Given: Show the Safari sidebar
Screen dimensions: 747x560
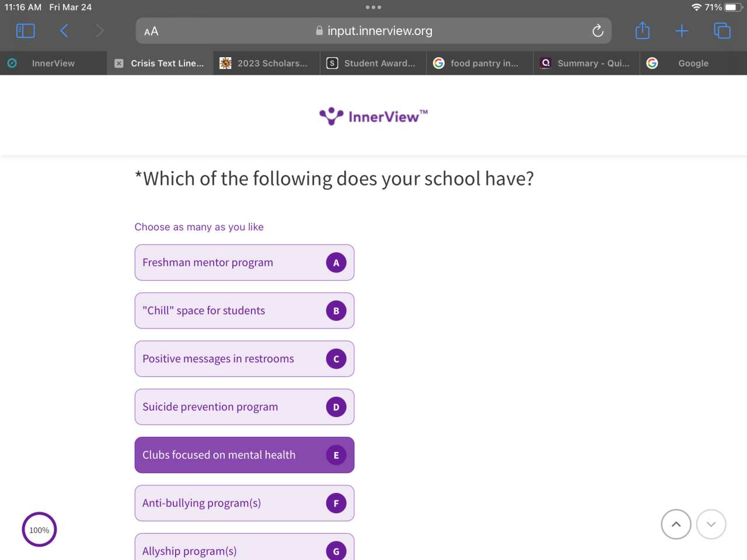Looking at the screenshot, I should (x=25, y=31).
